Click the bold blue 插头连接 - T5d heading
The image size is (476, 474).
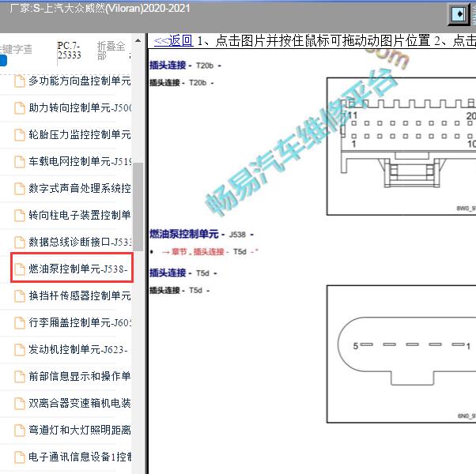(x=183, y=273)
